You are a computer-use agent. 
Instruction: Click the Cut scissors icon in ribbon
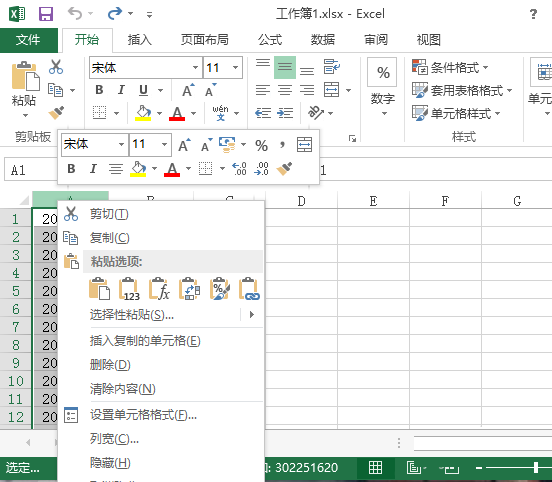(x=56, y=67)
